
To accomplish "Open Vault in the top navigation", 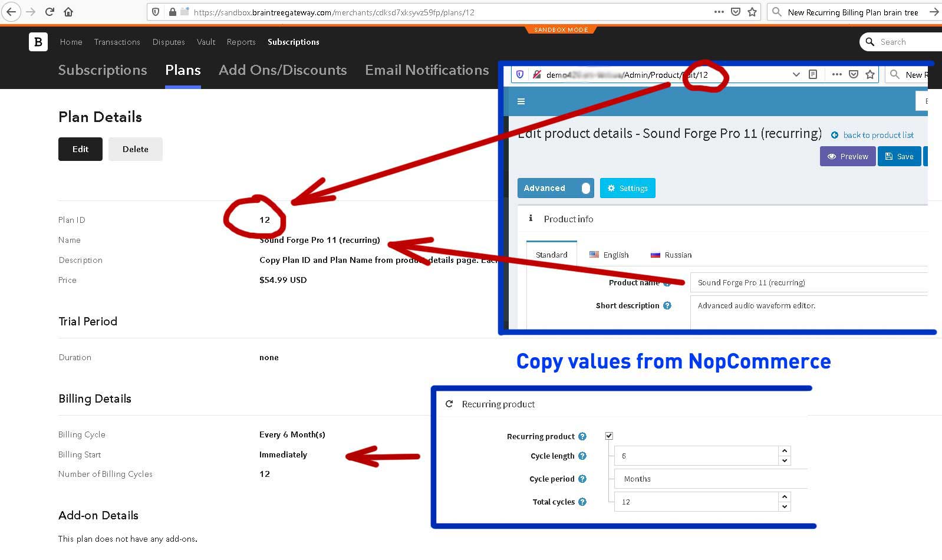I will 206,42.
